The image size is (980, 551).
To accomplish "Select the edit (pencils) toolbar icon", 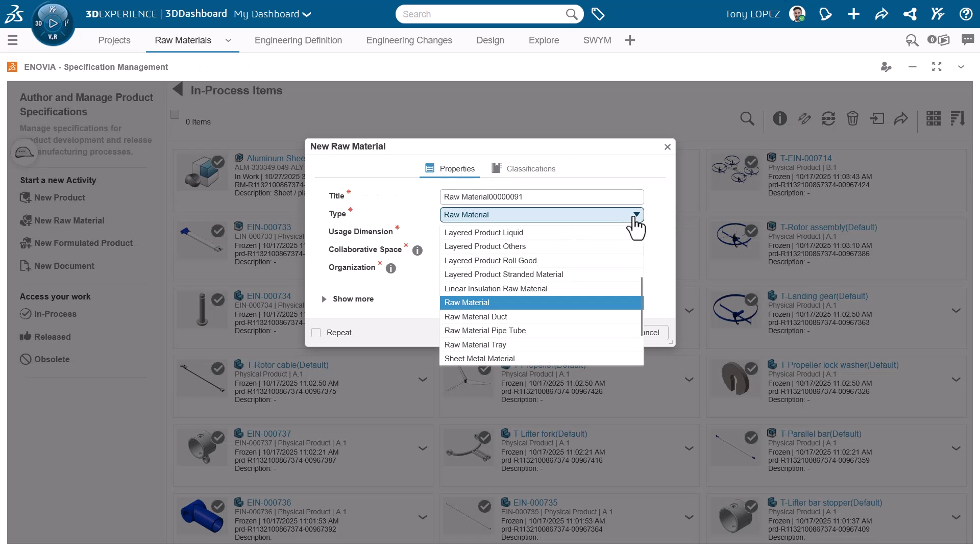I will (x=804, y=118).
